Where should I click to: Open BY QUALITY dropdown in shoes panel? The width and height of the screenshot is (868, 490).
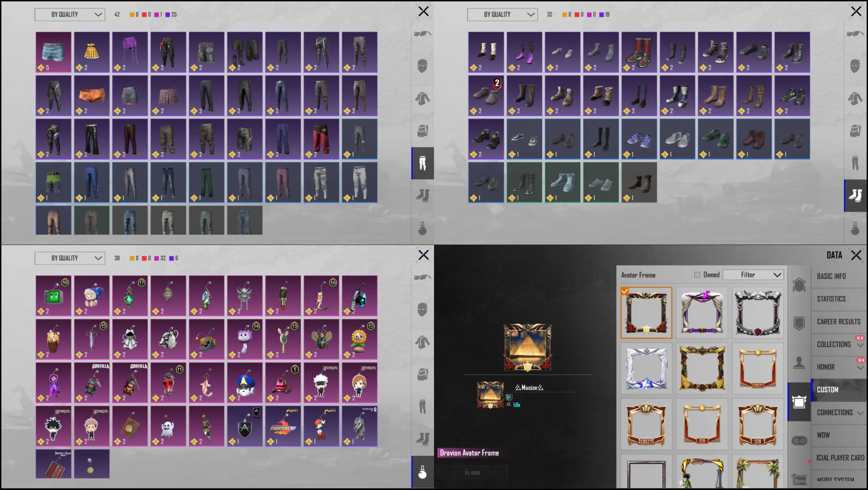pos(502,15)
